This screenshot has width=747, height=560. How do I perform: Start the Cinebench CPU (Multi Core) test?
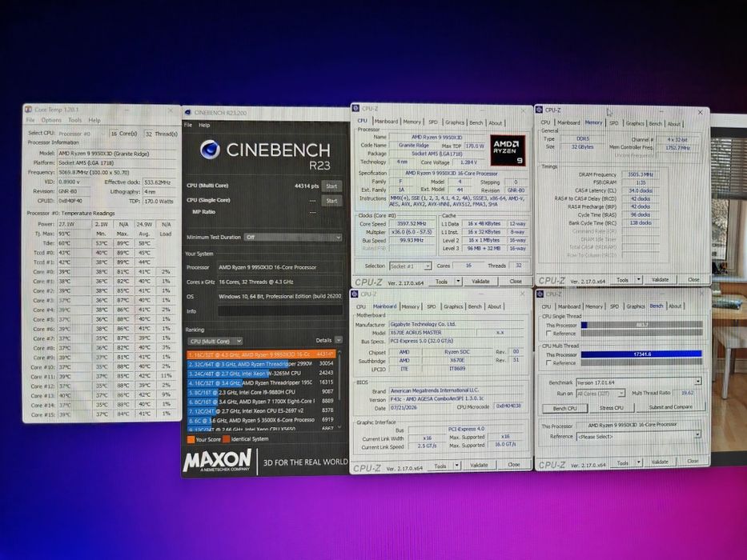[x=331, y=186]
